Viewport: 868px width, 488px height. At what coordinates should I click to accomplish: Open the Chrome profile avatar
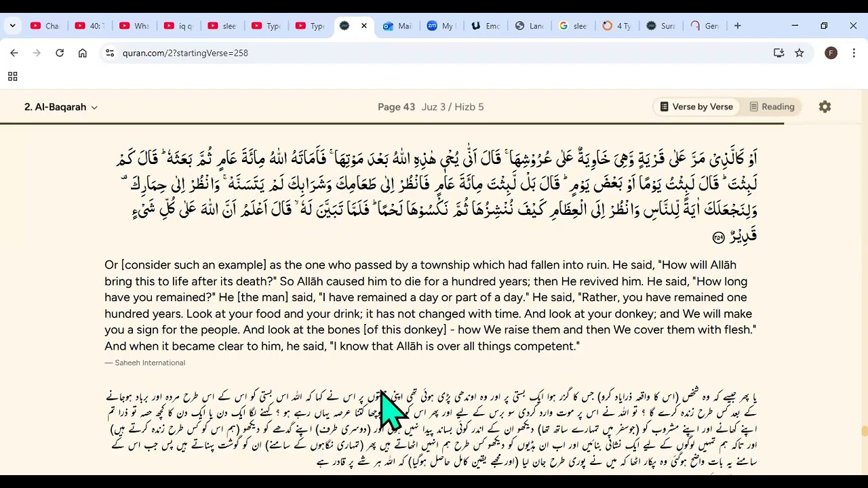pos(831,53)
